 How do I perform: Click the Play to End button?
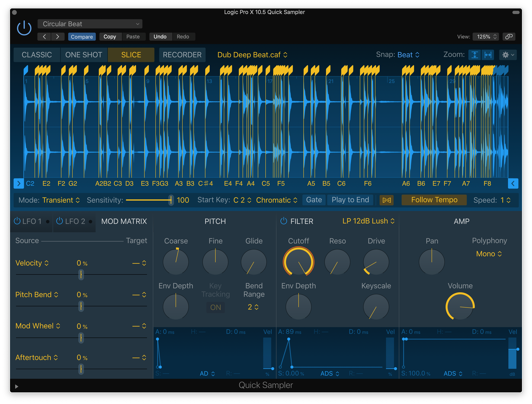350,200
